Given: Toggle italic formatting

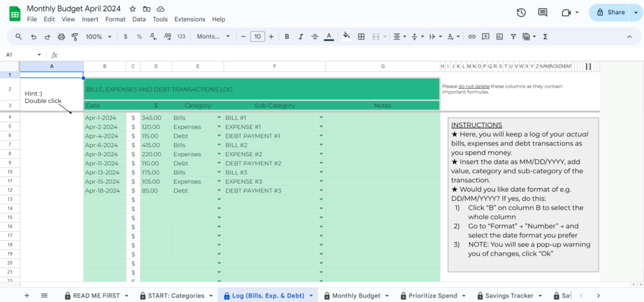Looking at the screenshot, I should (x=301, y=36).
